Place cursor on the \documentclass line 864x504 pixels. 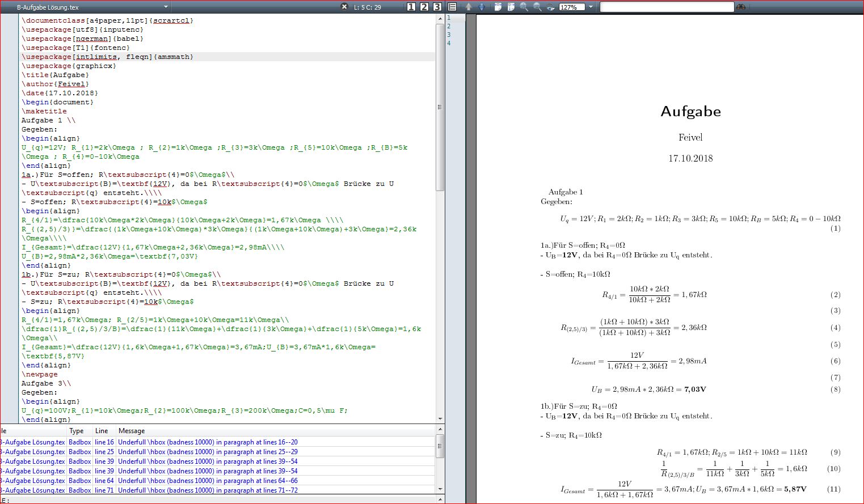108,20
